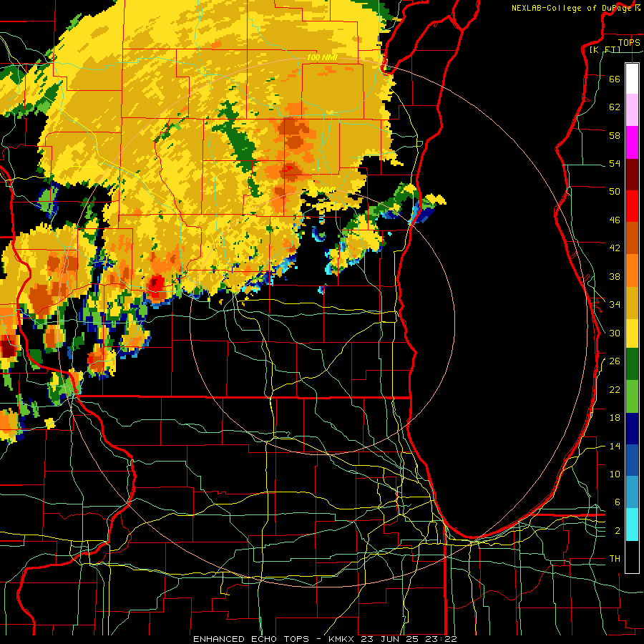
Task: Click the black TH legend swatch
Action: click(632, 557)
